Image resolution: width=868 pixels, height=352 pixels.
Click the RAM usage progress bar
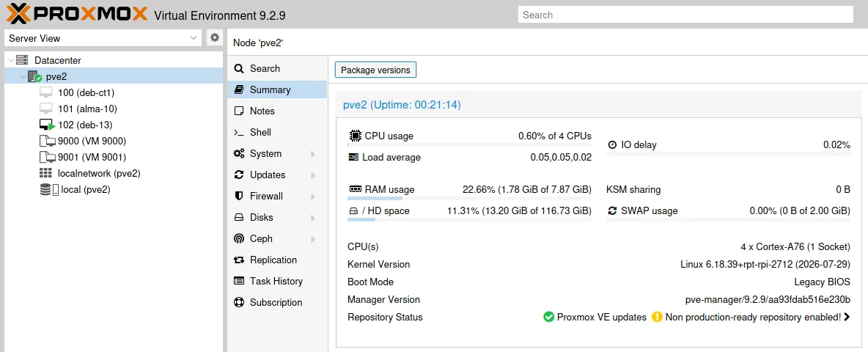point(469,198)
